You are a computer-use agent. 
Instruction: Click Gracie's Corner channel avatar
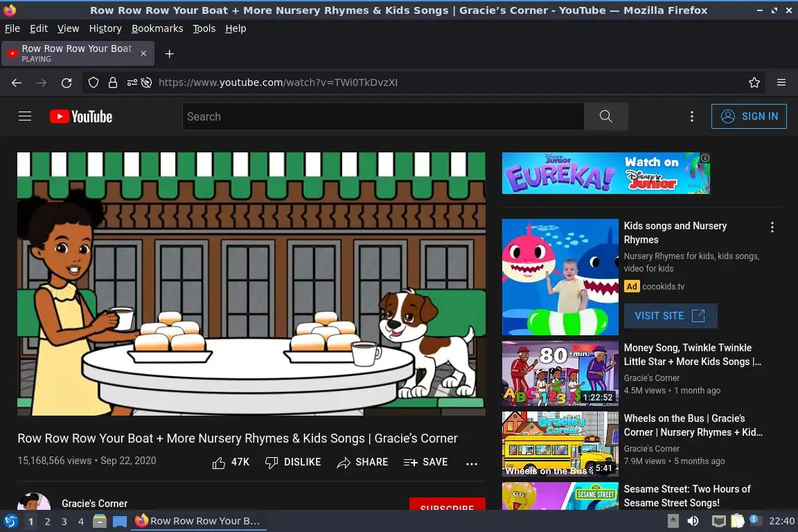click(33, 502)
